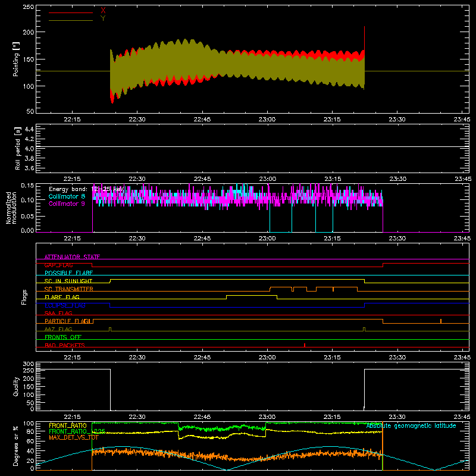Click the first raised SC_TRANSMITTER segment after 23:00

281,287
